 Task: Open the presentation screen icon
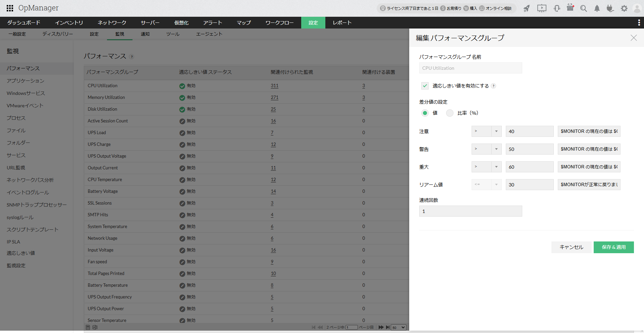point(542,8)
